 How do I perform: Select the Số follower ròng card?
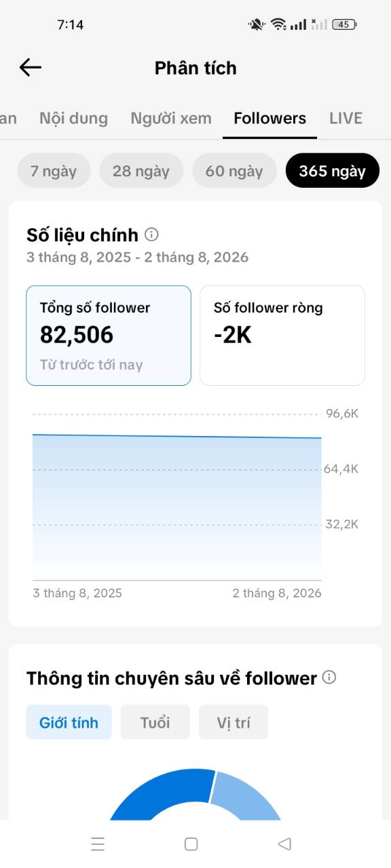pos(282,336)
